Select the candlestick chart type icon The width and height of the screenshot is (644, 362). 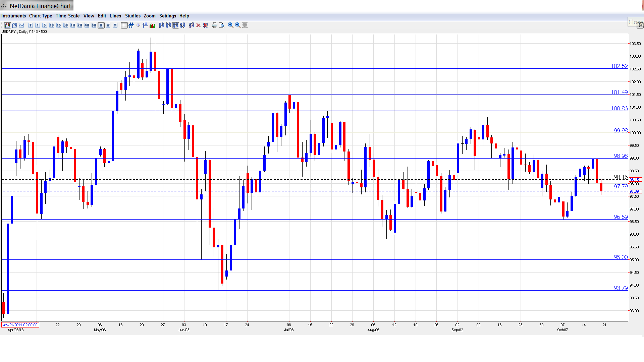coord(7,25)
